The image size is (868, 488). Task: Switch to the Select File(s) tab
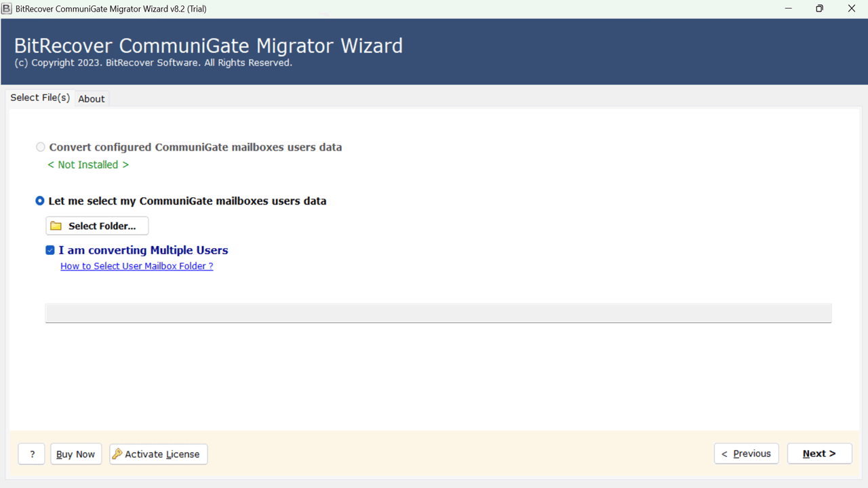40,98
